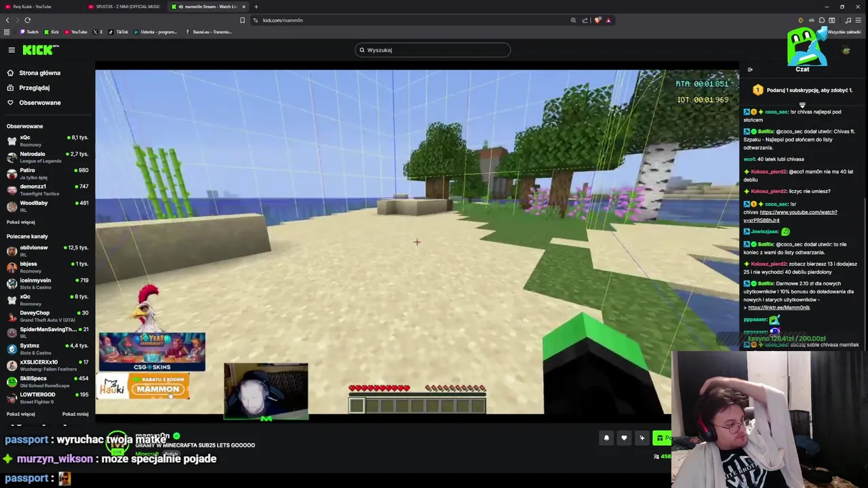Open a new browser tab
Image resolution: width=868 pixels, height=488 pixels.
[x=256, y=6]
